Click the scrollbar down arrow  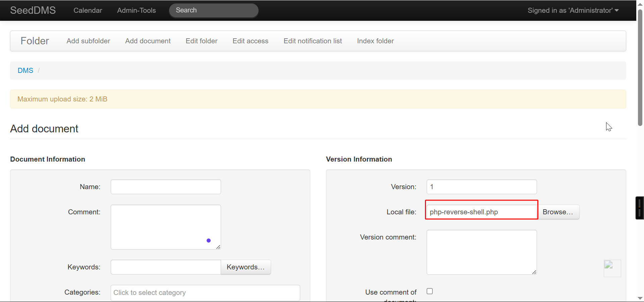point(640,298)
